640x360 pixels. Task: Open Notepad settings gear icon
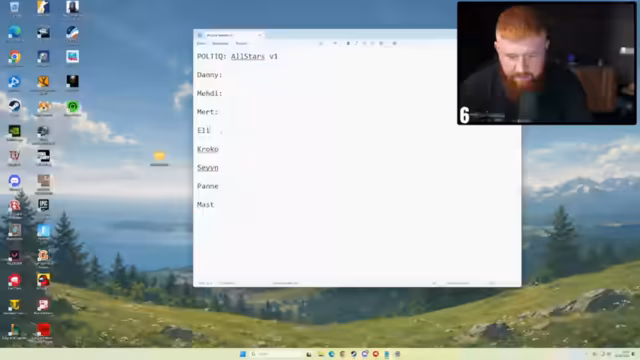[x=394, y=43]
